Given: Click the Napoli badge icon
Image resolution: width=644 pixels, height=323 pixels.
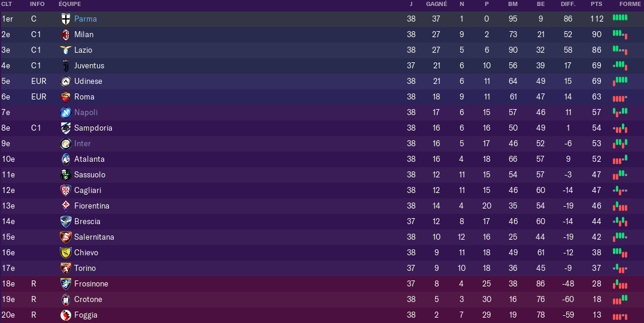Looking at the screenshot, I should (66, 112).
